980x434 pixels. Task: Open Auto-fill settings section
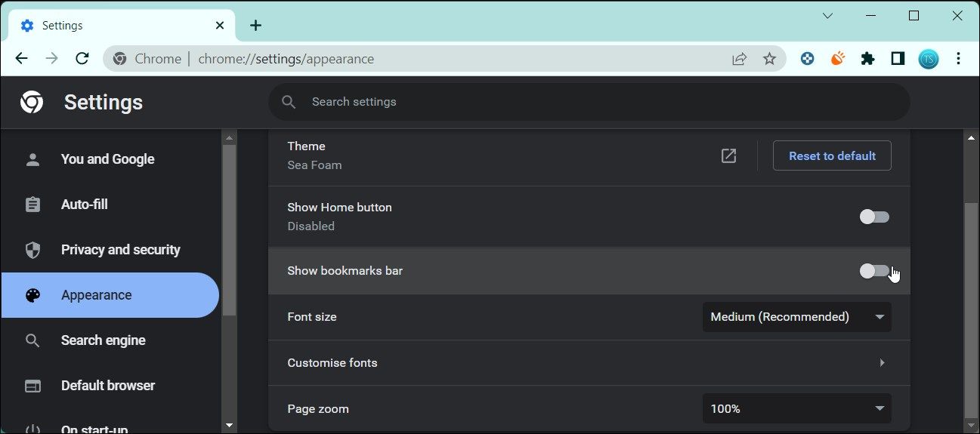[110, 205]
